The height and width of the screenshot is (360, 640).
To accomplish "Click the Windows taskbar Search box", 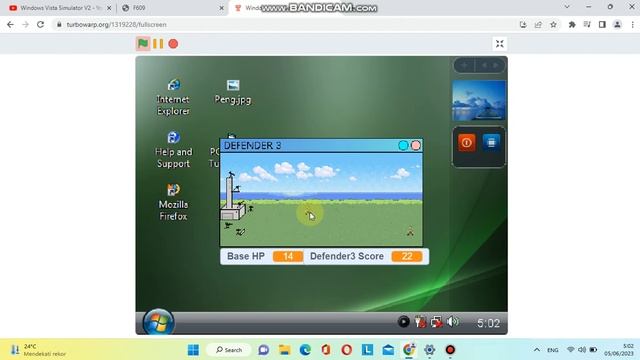I will (229, 350).
